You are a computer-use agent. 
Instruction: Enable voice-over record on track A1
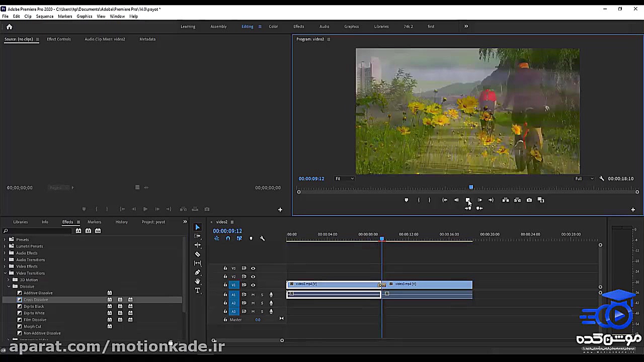click(x=271, y=295)
